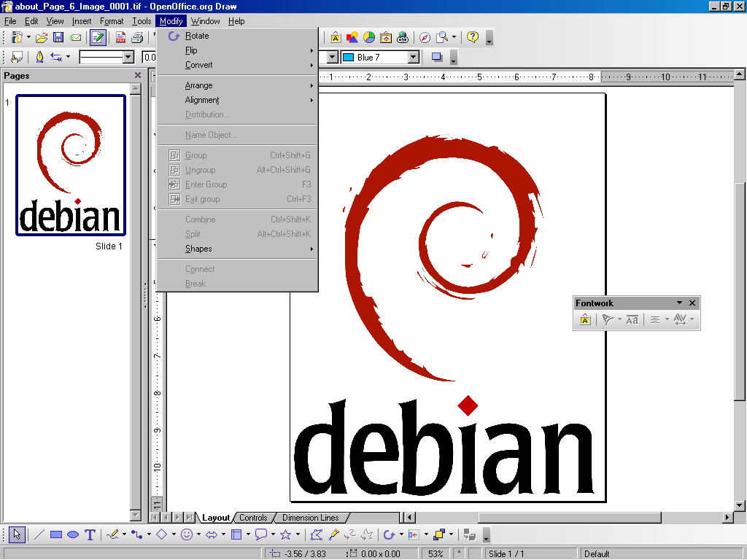The width and height of the screenshot is (747, 560).
Task: Open the Blue 7 fill color dropdown
Action: click(414, 57)
